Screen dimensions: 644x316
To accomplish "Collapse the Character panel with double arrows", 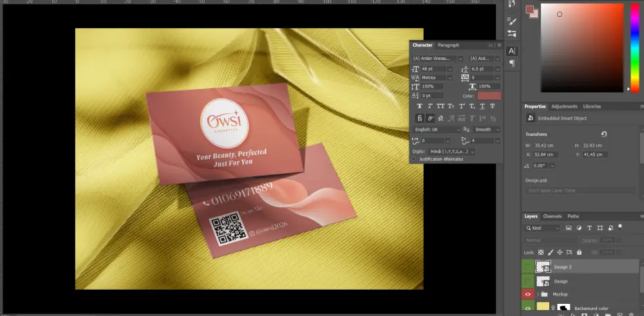I will (x=490, y=45).
